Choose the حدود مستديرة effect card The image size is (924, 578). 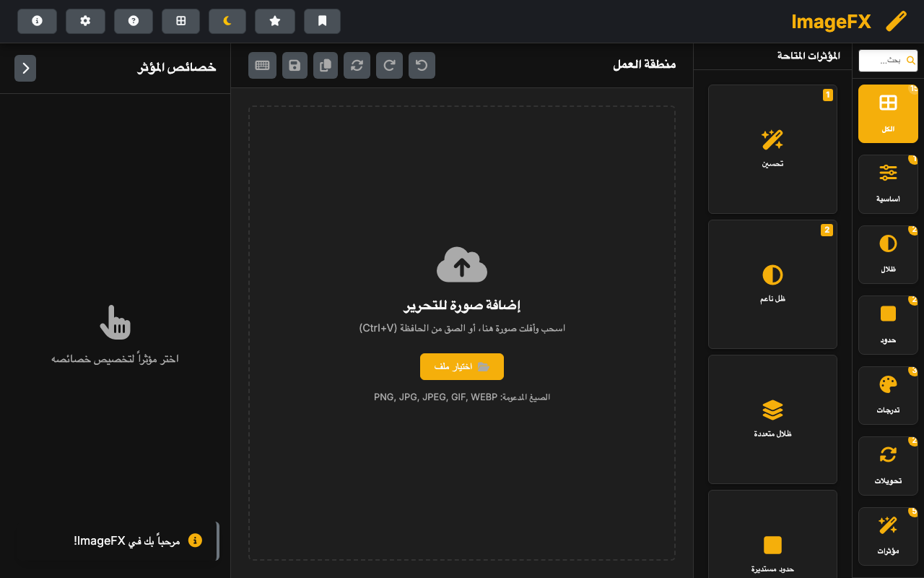pos(772,534)
